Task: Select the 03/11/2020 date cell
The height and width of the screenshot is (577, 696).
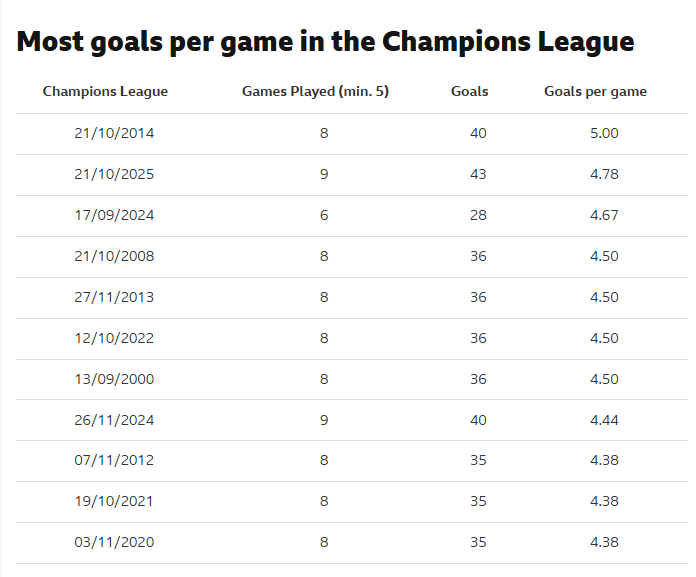Action: pos(114,542)
